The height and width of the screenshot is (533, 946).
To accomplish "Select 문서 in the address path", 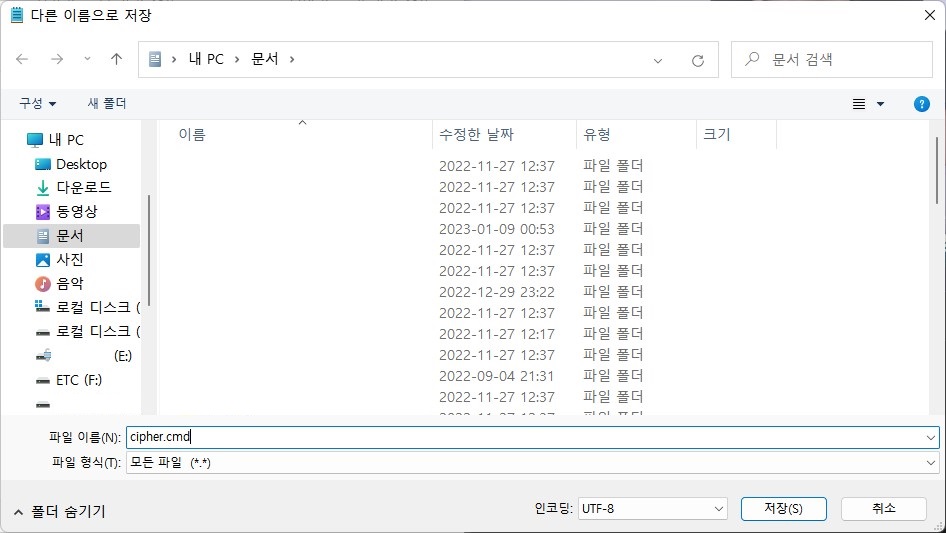I will coord(265,59).
